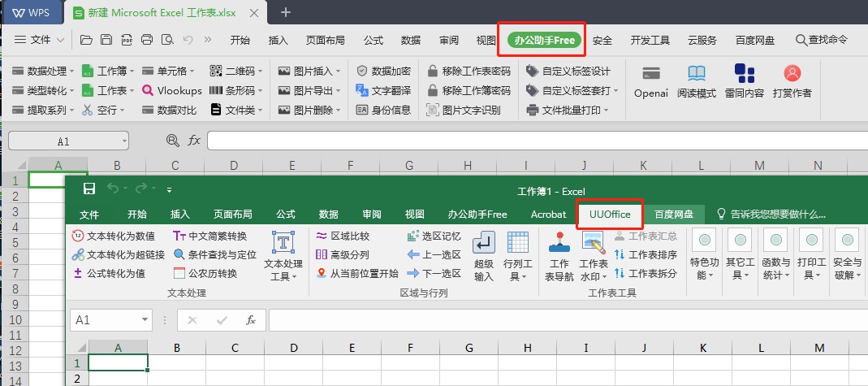Go to 上一选区 selection
The width and height of the screenshot is (868, 386).
434,254
